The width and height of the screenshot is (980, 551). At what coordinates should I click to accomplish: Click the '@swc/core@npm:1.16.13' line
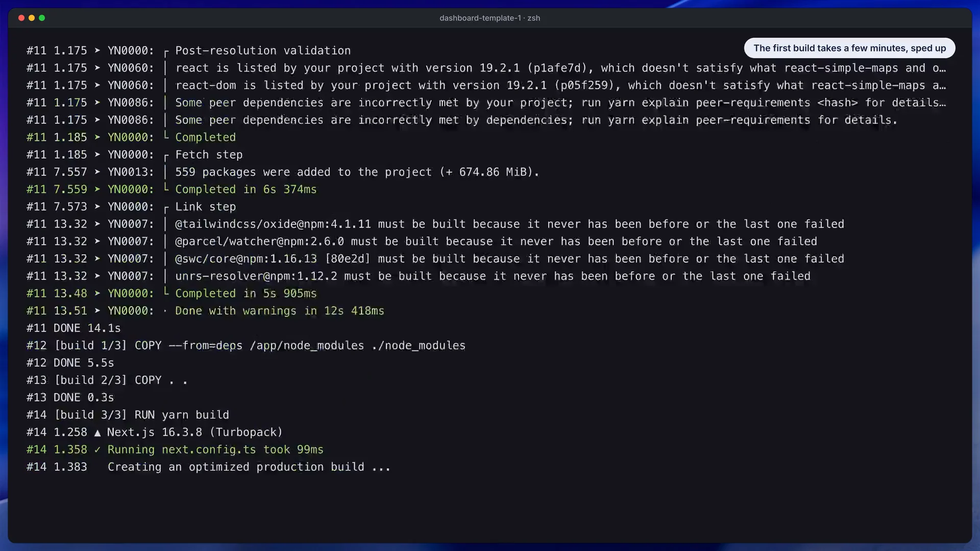point(435,259)
